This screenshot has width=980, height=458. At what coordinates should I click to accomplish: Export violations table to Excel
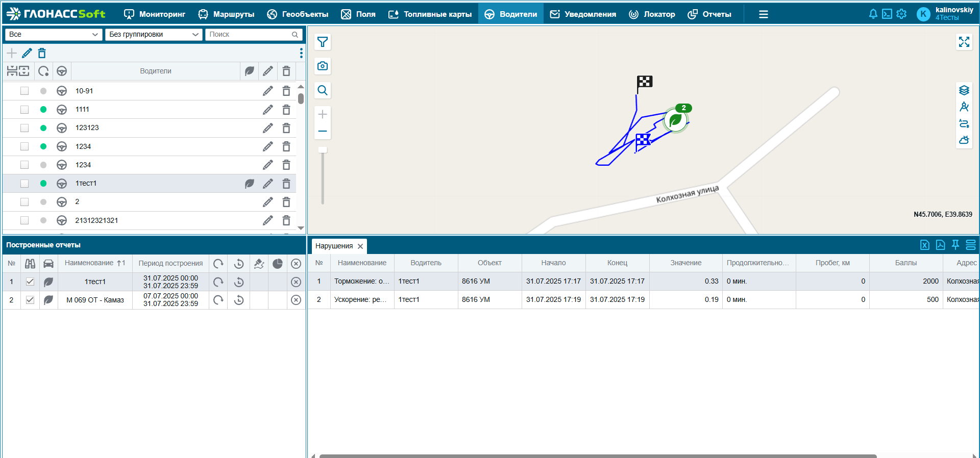point(925,245)
